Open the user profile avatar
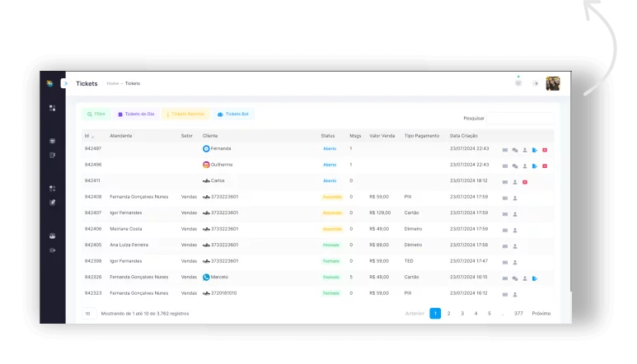Screen dimensions: 637x364 tap(552, 83)
